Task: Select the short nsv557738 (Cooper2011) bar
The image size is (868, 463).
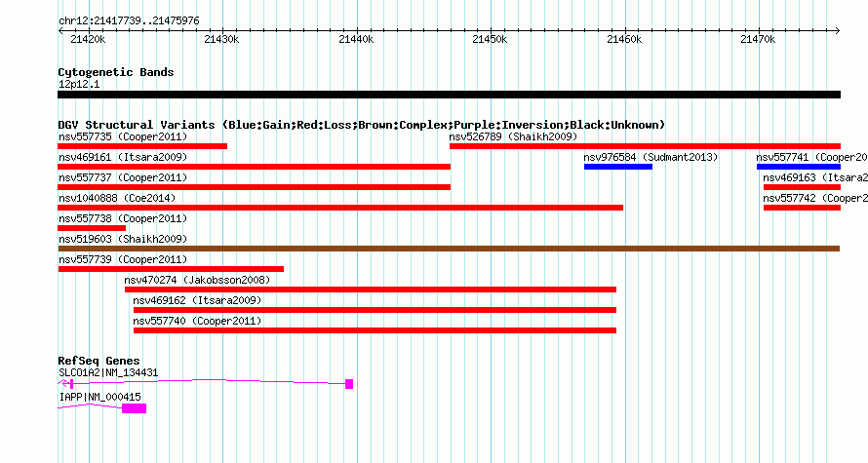Action: 92,228
